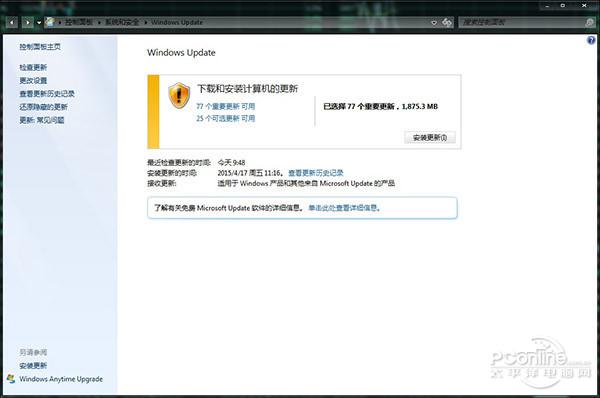Open Windows Anytime Upgrade link
600x398 pixels.
pyautogui.click(x=61, y=379)
